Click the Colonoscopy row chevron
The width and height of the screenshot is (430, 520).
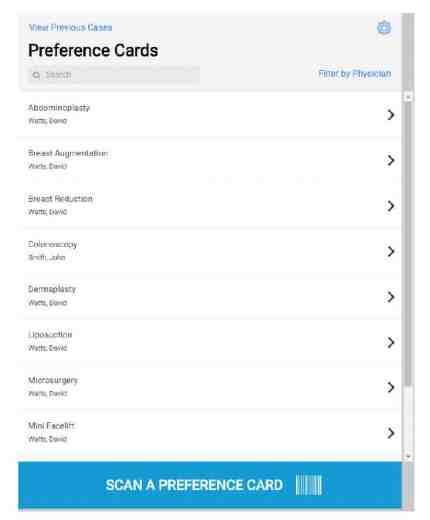pyautogui.click(x=391, y=251)
